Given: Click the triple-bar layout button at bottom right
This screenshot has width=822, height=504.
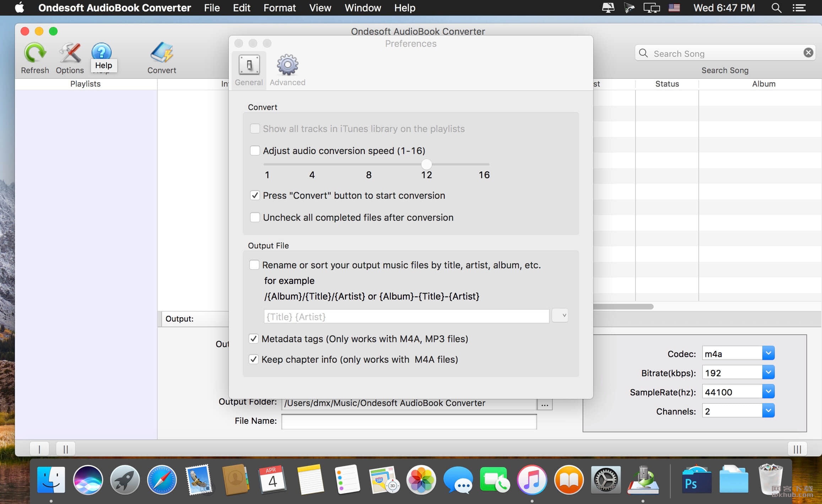Looking at the screenshot, I should [x=797, y=449].
